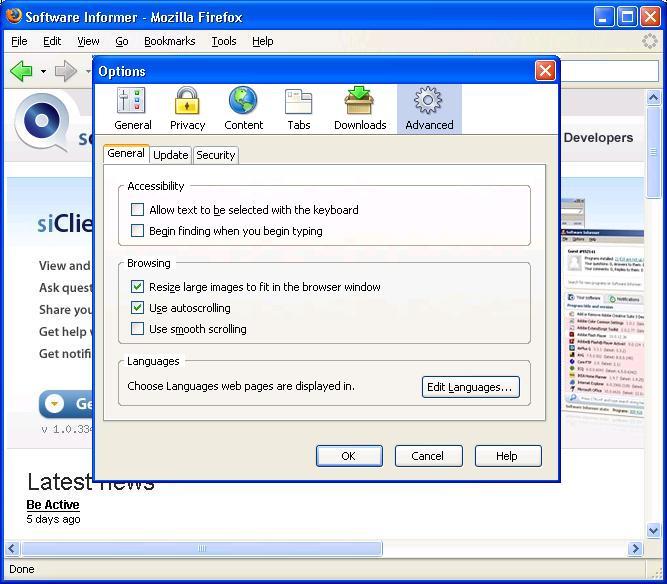Open the View menu
This screenshot has width=667, height=584.
pos(88,41)
